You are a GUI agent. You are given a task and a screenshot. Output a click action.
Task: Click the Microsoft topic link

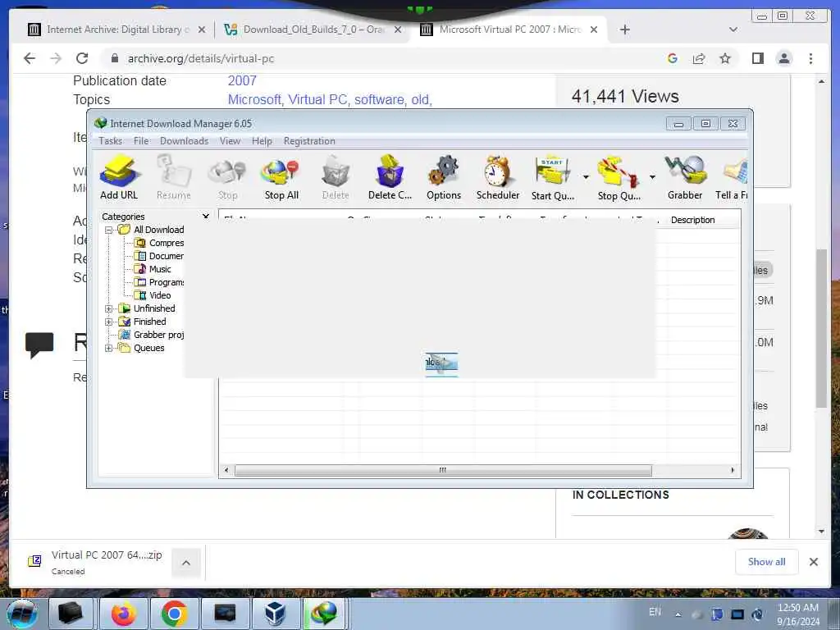[254, 99]
